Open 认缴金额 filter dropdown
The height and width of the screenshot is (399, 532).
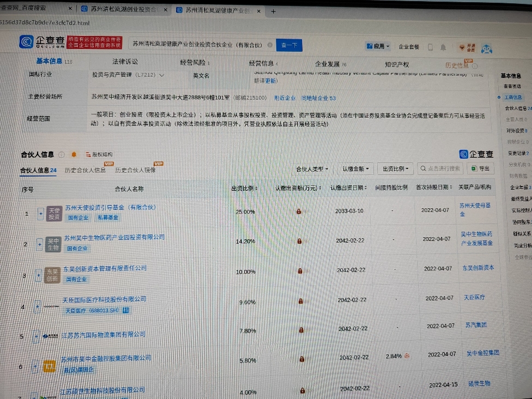[x=355, y=168]
